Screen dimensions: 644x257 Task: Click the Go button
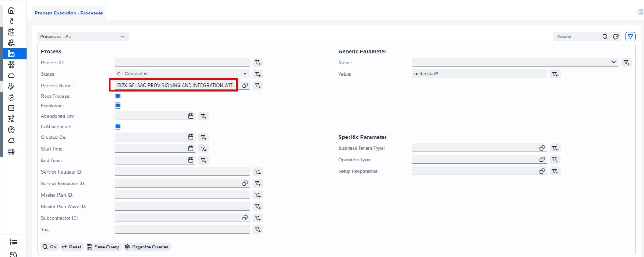50,247
